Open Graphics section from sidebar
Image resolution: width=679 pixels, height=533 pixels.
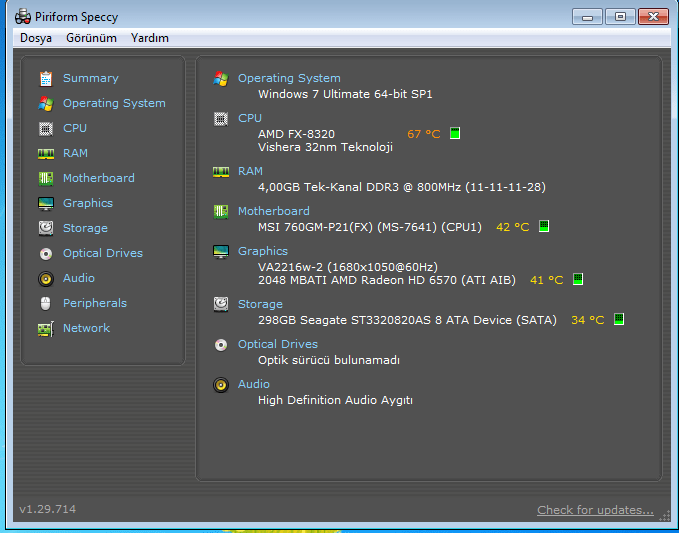tap(88, 203)
